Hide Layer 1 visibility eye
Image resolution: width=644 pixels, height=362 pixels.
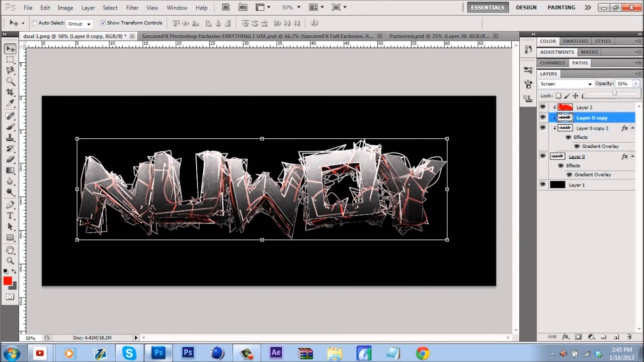point(542,185)
